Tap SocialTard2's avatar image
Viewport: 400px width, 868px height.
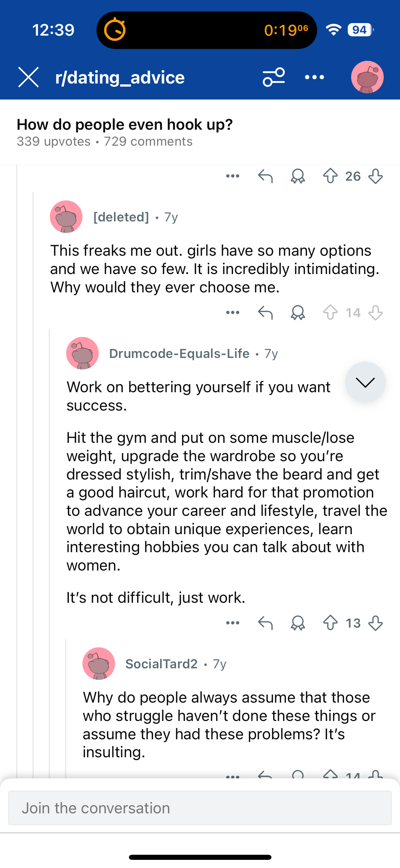click(x=99, y=664)
